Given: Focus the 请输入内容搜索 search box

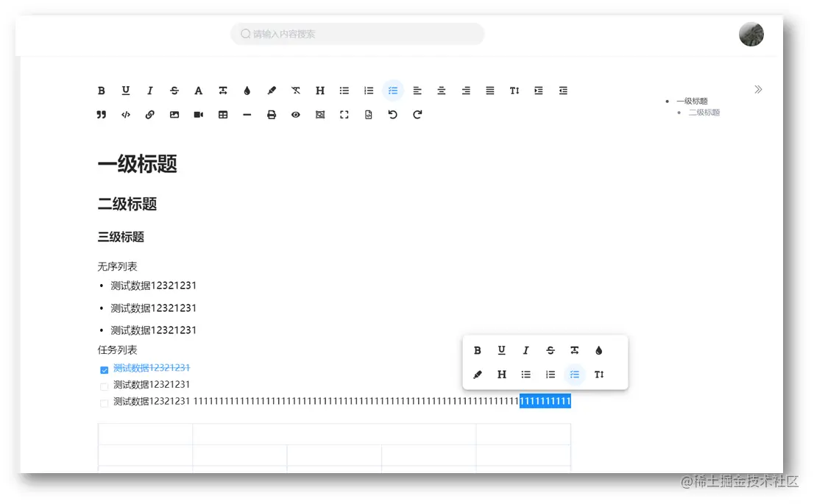Looking at the screenshot, I should point(358,34).
